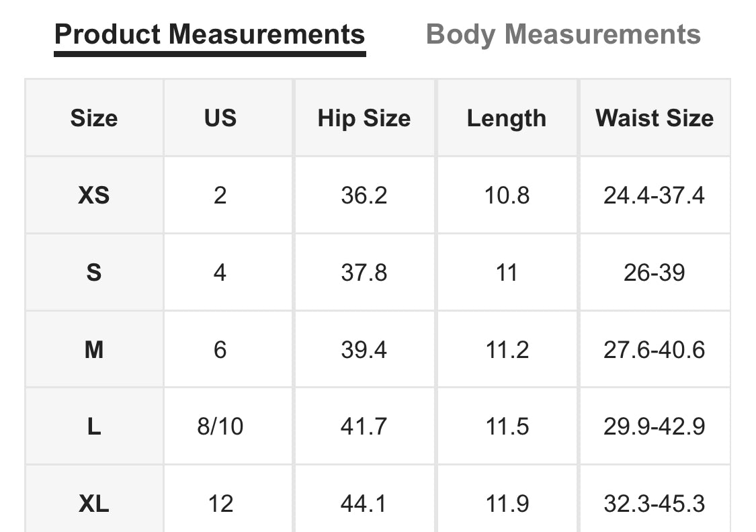
Task: Select the XL size row label
Action: tap(94, 503)
